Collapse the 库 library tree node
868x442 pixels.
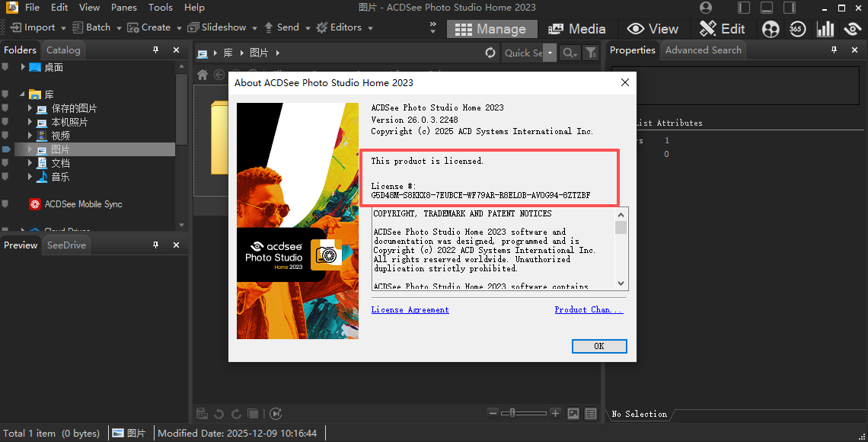point(22,94)
